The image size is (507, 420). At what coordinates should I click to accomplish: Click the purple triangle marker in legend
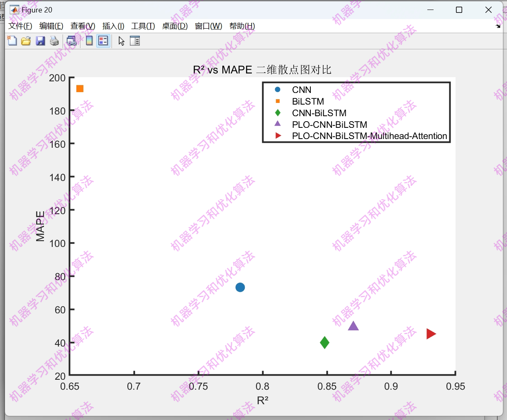[x=278, y=124]
